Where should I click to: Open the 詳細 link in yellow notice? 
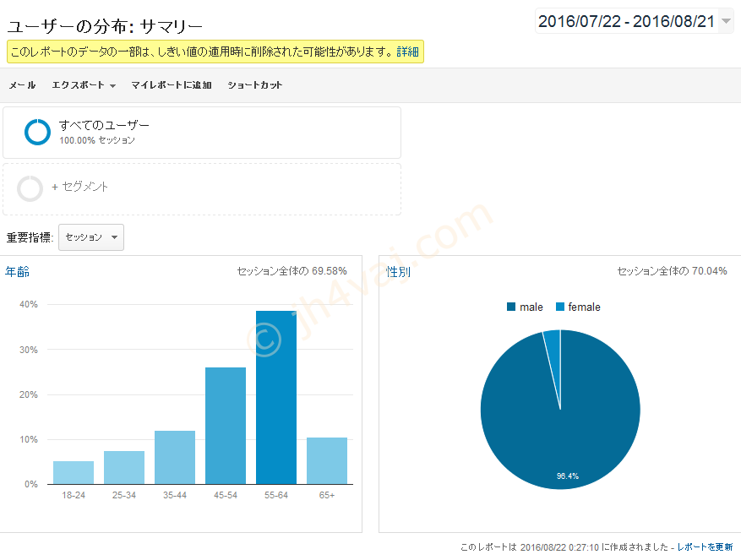(407, 52)
